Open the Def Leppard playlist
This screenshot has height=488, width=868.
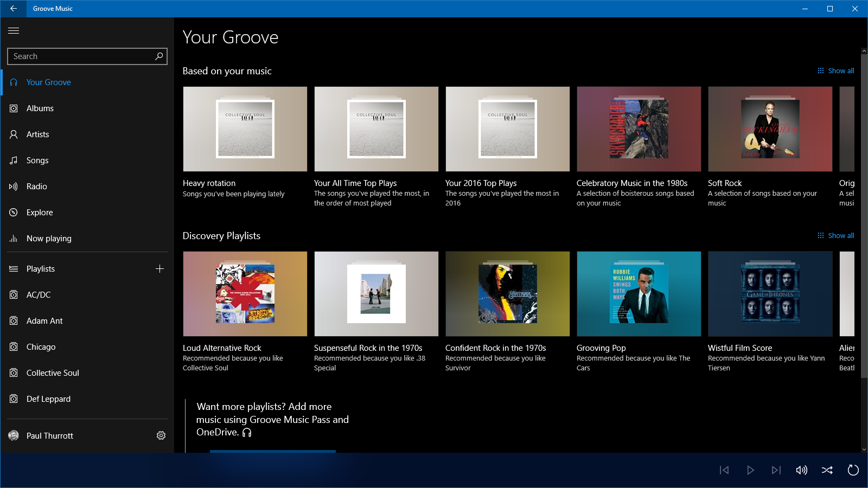point(87,399)
